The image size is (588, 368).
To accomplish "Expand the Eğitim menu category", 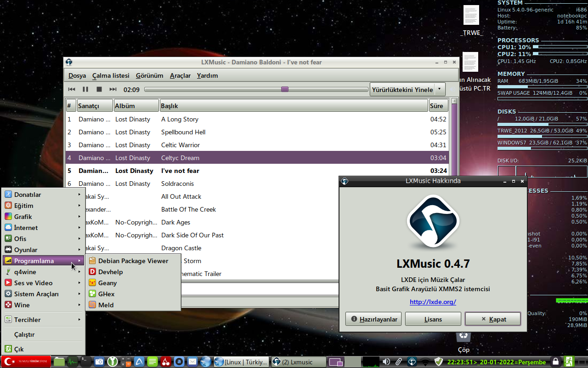I will click(44, 206).
